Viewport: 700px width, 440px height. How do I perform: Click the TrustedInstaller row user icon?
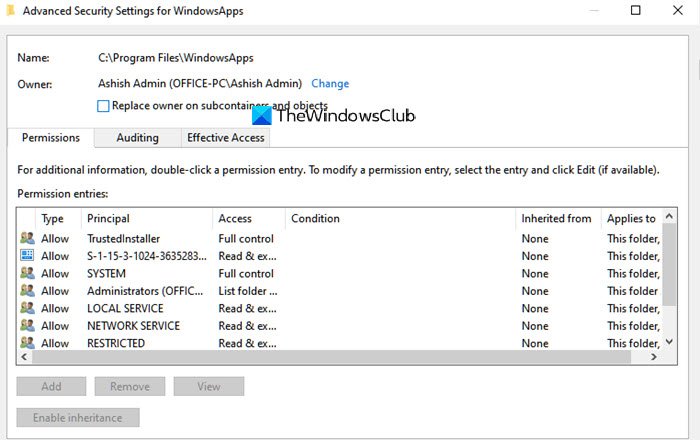coord(27,238)
